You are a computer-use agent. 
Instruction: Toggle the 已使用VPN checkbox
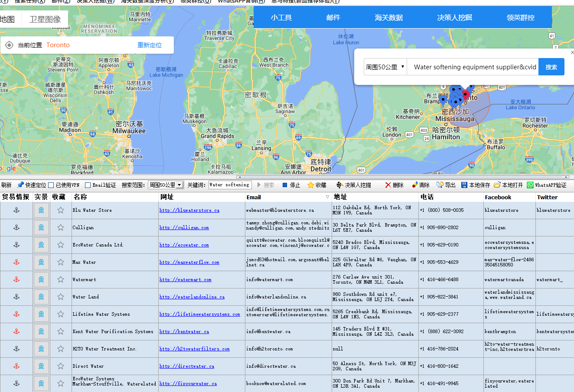coord(51,185)
